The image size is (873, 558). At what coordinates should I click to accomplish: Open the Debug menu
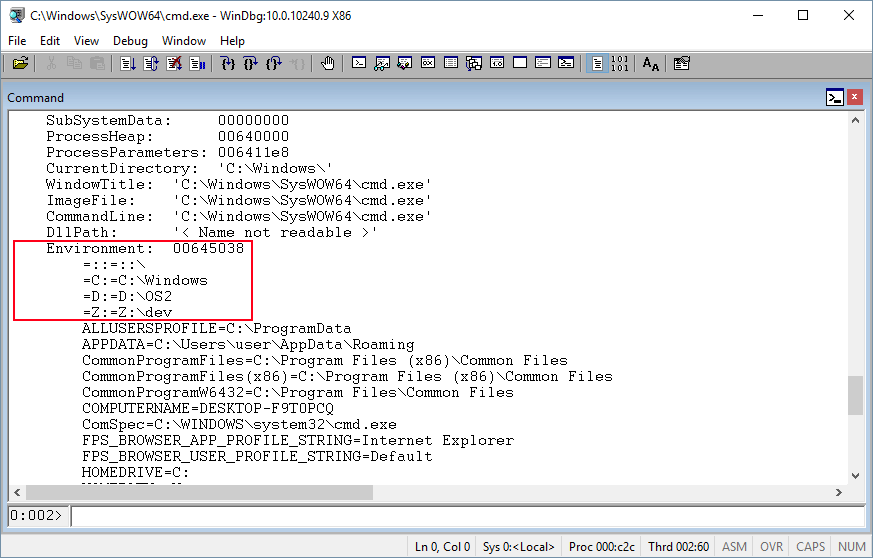pyautogui.click(x=130, y=41)
